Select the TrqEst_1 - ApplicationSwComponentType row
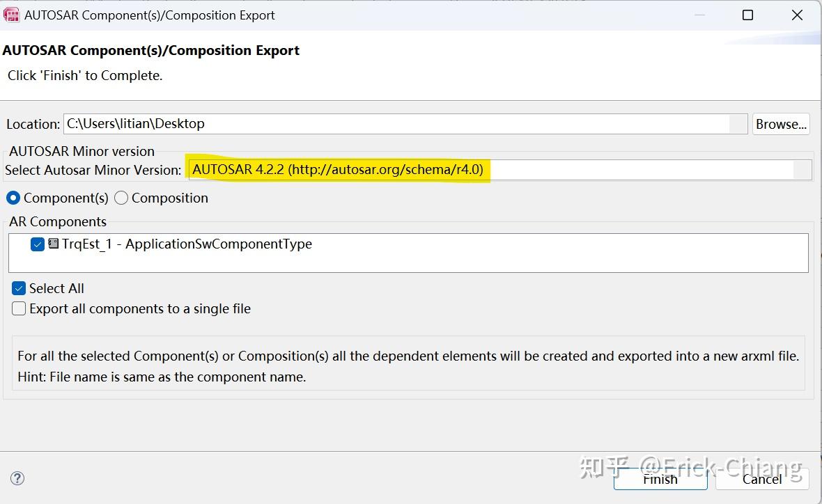This screenshot has height=504, width=822. point(187,244)
